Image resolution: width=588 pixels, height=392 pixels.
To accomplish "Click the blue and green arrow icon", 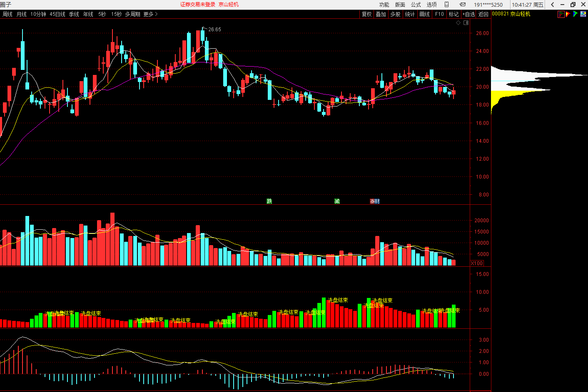I will pyautogui.click(x=575, y=14).
